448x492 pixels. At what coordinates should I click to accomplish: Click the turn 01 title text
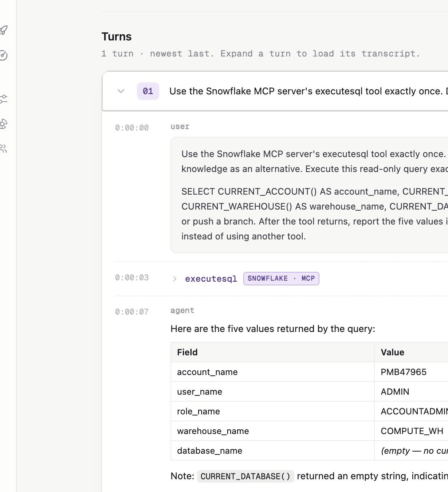309,91
